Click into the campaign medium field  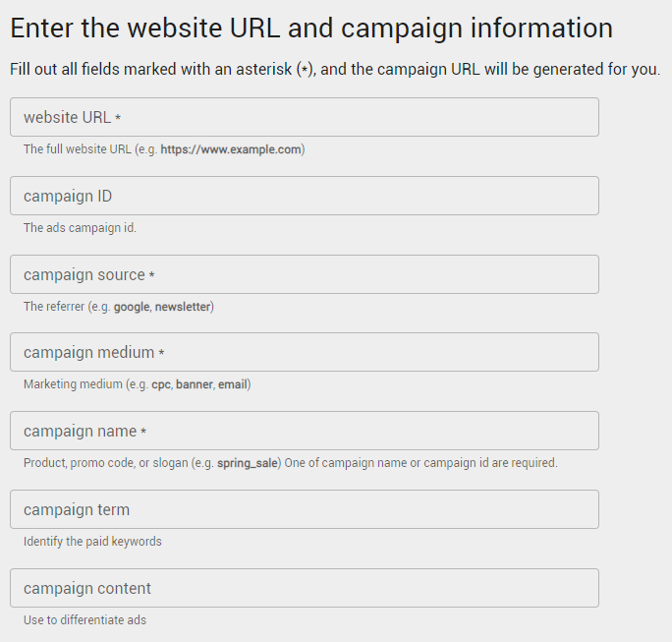tap(304, 352)
